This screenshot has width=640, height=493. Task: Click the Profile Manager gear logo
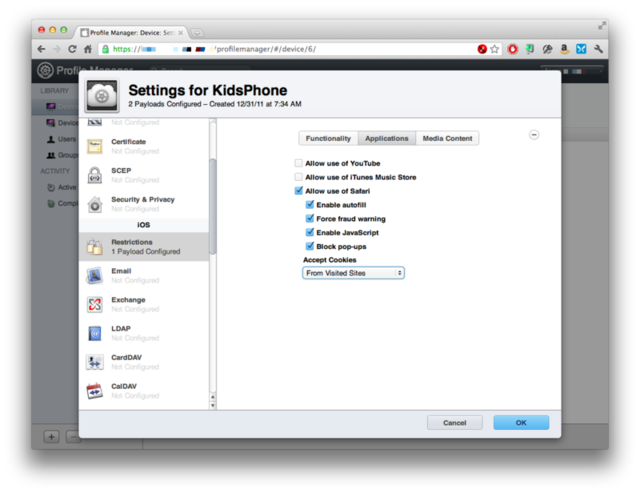[x=45, y=70]
